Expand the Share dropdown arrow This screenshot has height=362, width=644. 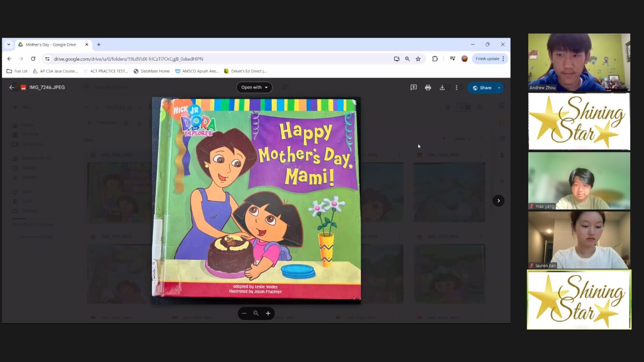click(499, 88)
